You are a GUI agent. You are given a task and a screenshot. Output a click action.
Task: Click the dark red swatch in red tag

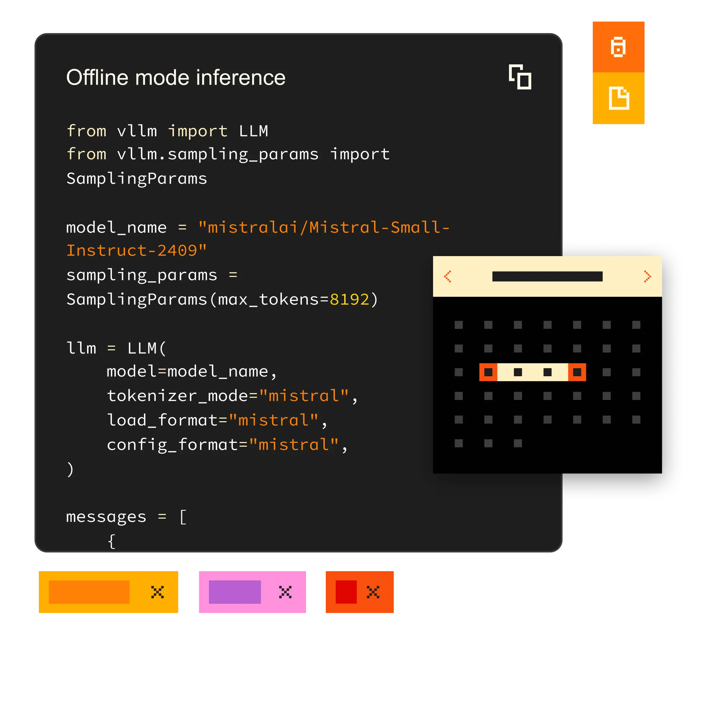pos(346,592)
